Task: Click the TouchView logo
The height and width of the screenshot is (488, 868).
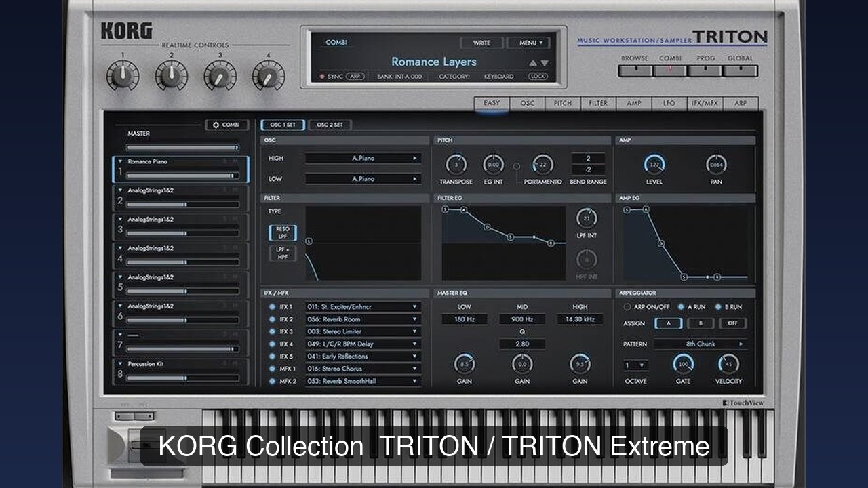Action: pyautogui.click(x=743, y=403)
